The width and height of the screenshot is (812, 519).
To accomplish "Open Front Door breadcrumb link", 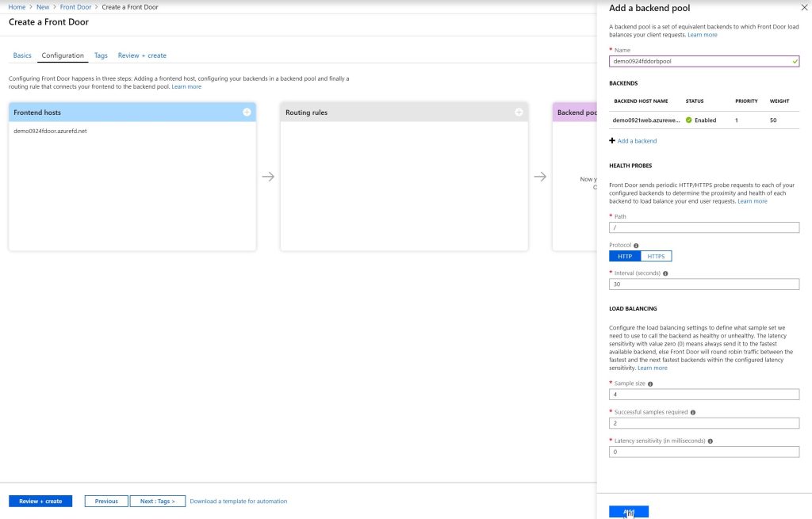I will pyautogui.click(x=75, y=6).
